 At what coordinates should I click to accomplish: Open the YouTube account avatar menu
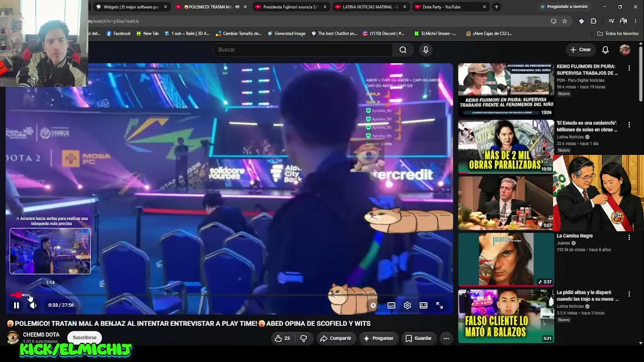625,50
